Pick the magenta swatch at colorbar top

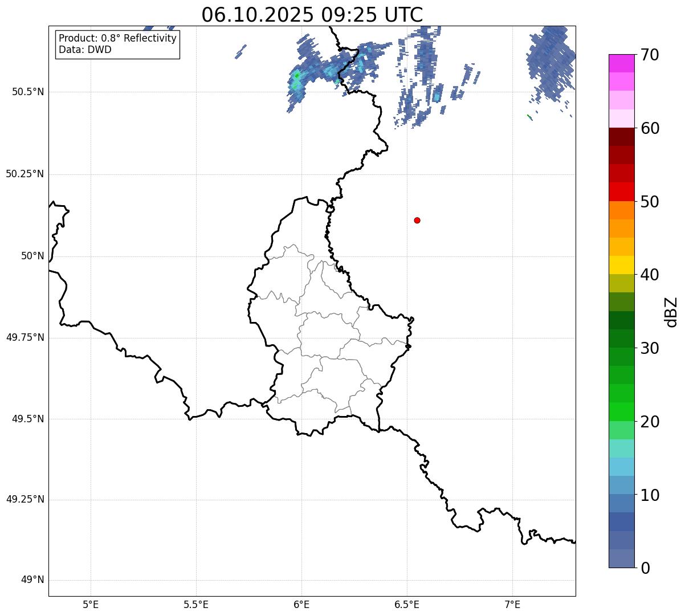point(622,63)
